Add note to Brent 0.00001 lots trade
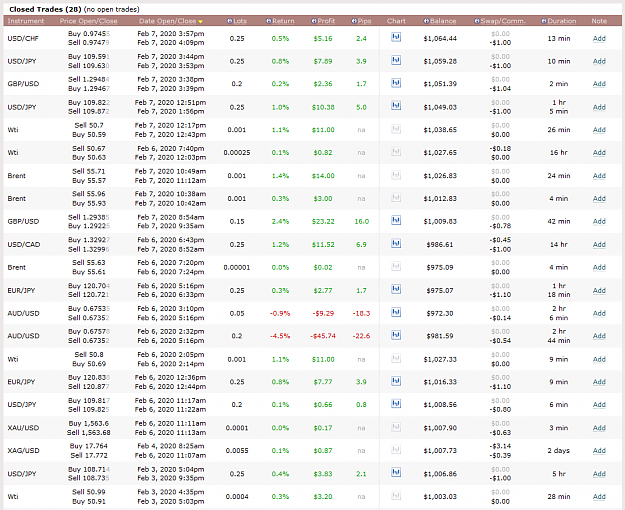 599,267
